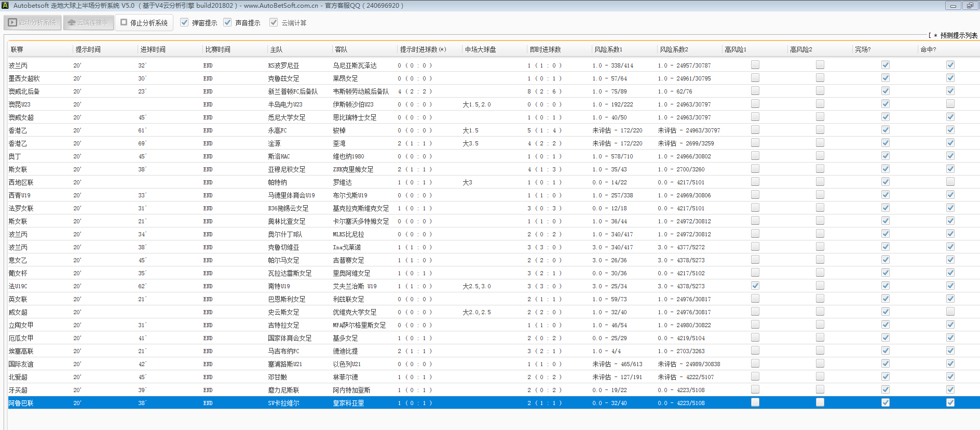
Task: Tick 高风险2 checkbox in the 埃塞高联 row
Action: (820, 351)
